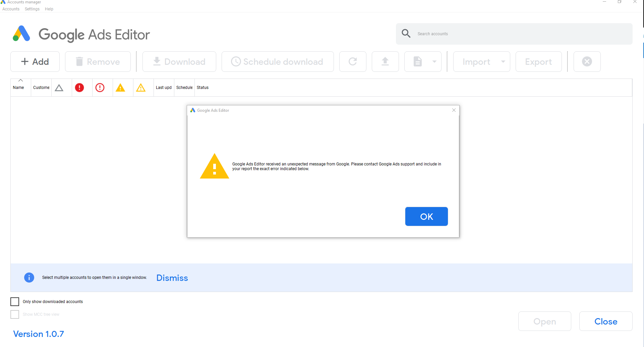644x347 pixels.
Task: Sort by the Name column header
Action: (x=21, y=88)
